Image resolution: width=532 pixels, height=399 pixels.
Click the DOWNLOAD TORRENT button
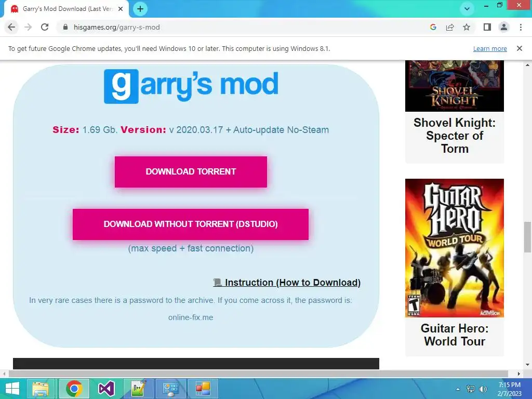[191, 171]
